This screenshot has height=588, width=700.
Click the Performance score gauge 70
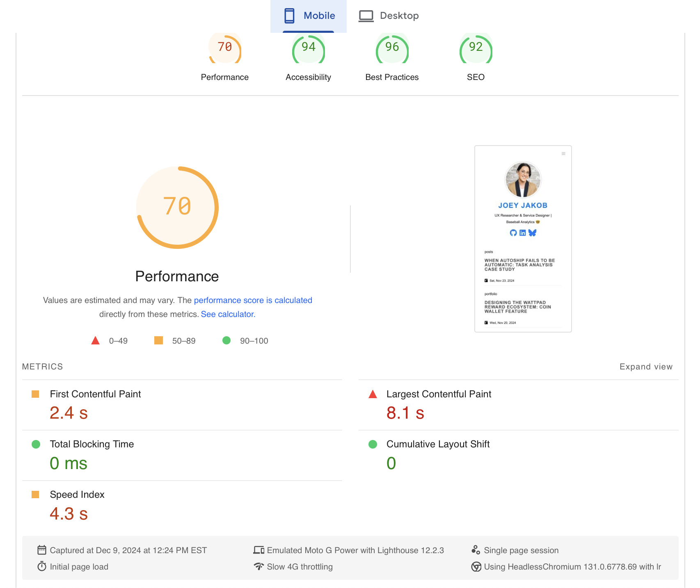(x=225, y=50)
